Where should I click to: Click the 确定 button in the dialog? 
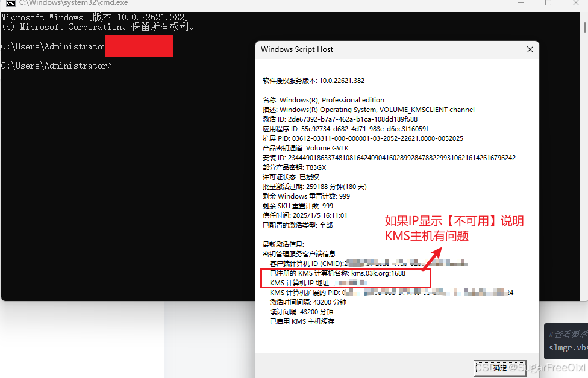coord(499,368)
